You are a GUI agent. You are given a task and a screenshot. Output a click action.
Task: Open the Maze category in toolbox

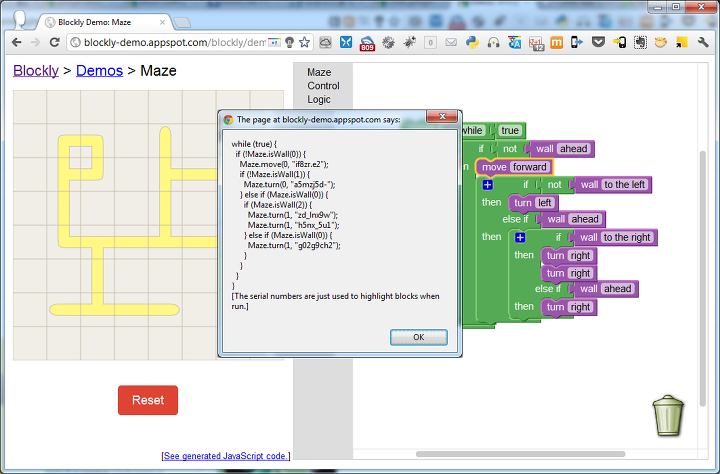pos(319,72)
